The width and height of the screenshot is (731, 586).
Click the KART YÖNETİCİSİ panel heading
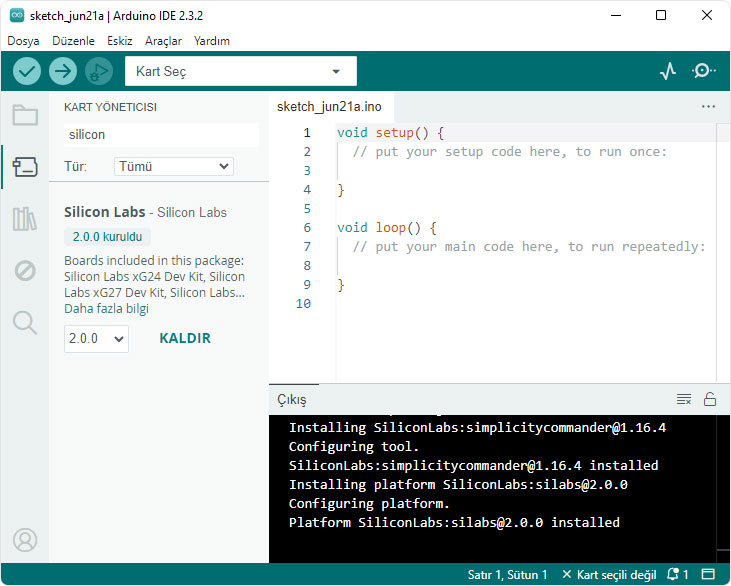tap(110, 107)
